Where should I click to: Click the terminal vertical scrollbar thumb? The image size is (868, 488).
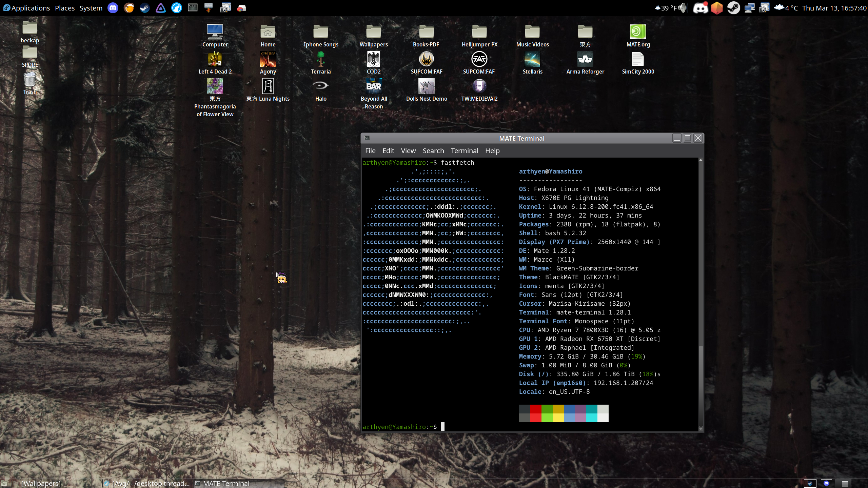click(701, 386)
